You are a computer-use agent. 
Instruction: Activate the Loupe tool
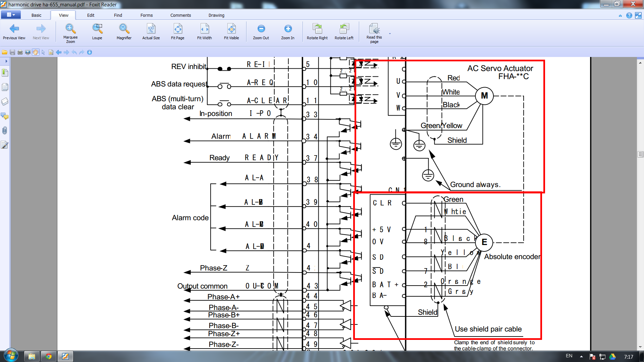tap(97, 33)
